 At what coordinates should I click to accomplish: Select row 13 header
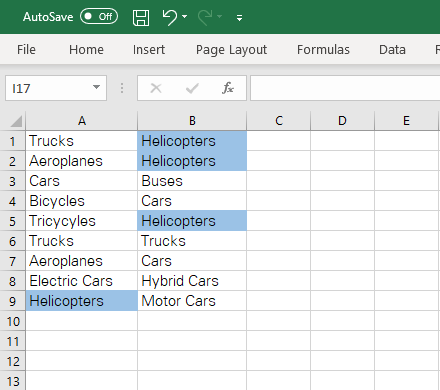(13, 381)
